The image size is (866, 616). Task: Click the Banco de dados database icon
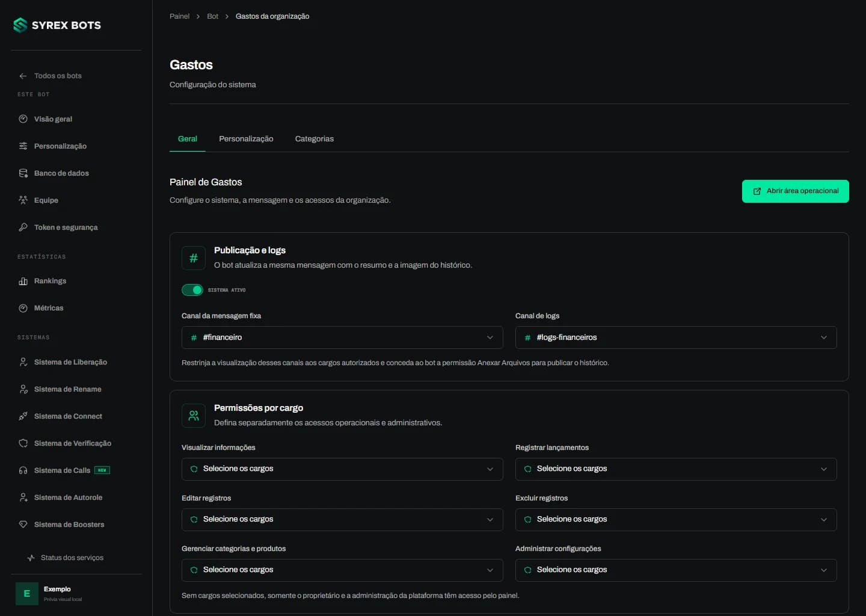click(x=23, y=173)
